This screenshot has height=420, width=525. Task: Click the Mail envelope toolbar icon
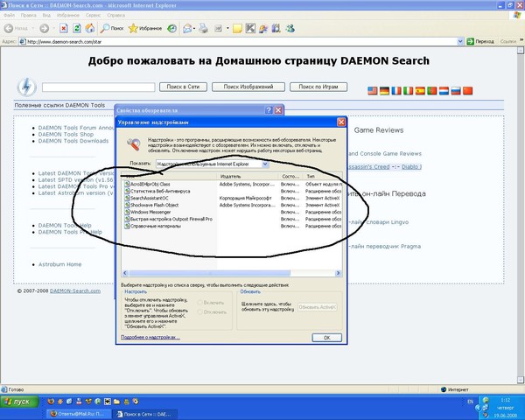click(187, 29)
